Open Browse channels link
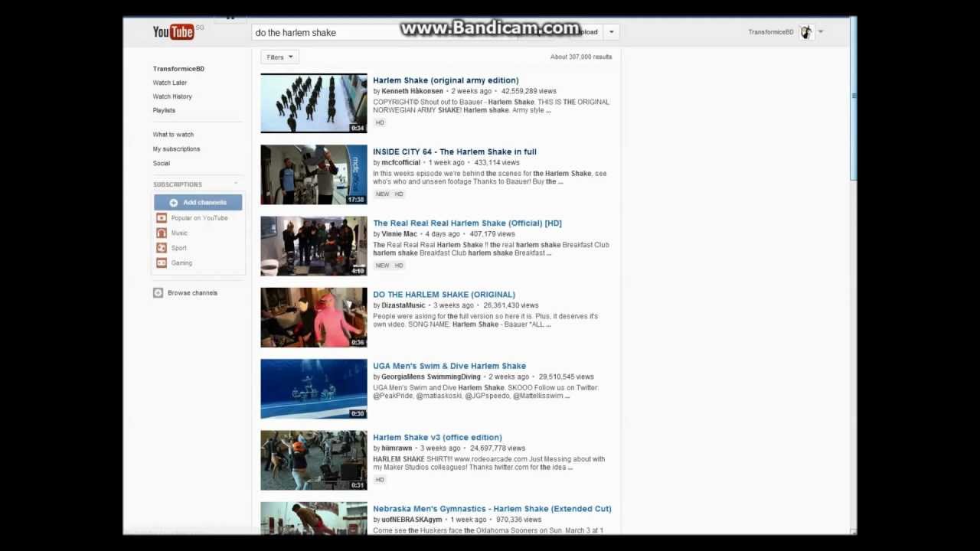The width and height of the screenshot is (980, 551). tap(192, 293)
